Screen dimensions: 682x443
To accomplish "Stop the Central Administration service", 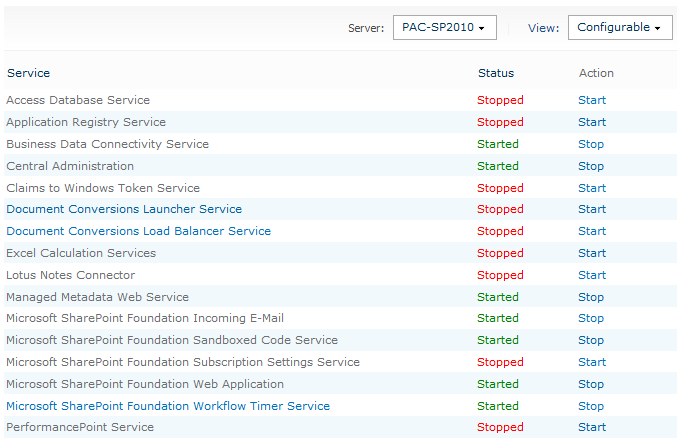I will (x=591, y=166).
